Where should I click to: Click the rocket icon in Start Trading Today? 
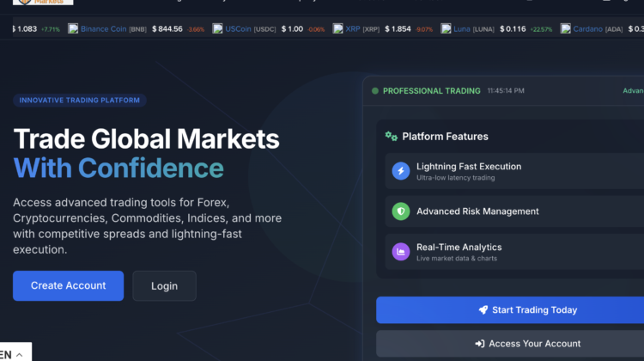(483, 310)
